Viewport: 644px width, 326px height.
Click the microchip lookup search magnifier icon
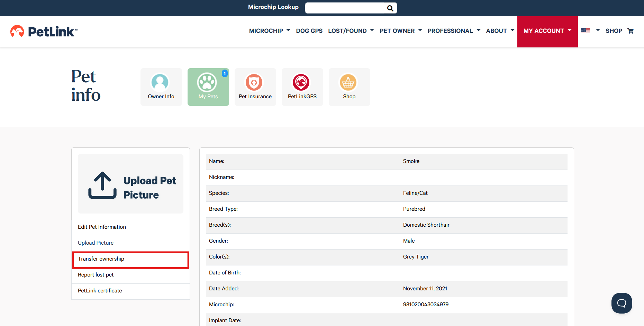point(390,8)
